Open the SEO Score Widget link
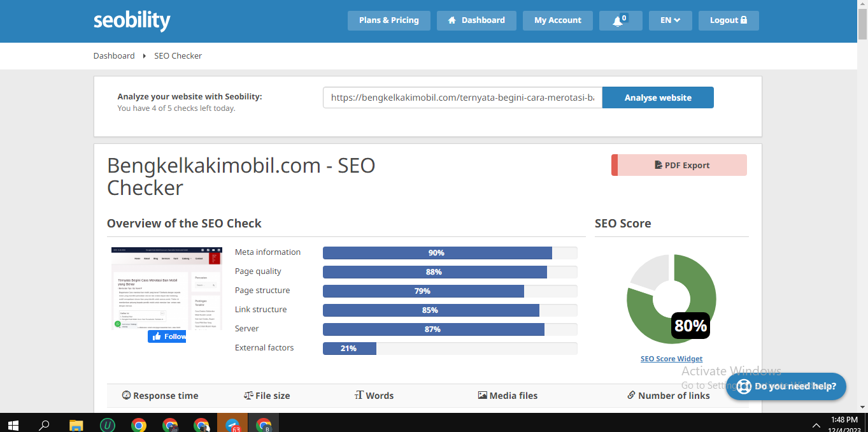This screenshot has height=432, width=868. [x=671, y=359]
